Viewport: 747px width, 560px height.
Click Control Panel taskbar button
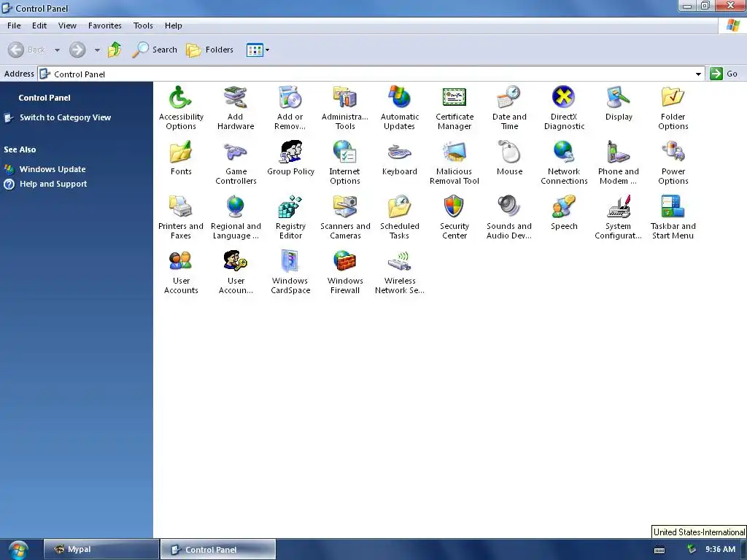point(218,550)
